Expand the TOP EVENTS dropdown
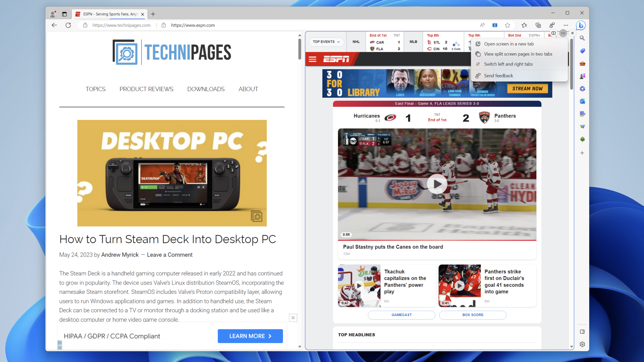644x362 pixels. tap(326, 42)
